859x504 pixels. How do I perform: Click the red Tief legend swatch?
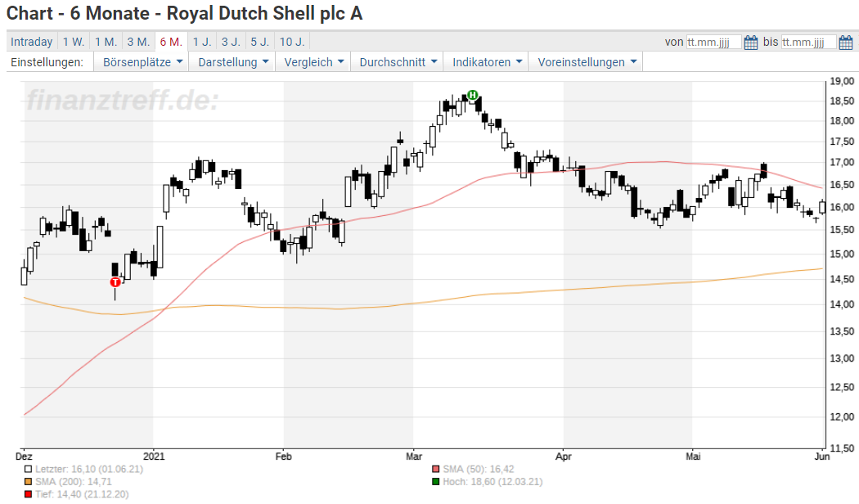coord(28,494)
